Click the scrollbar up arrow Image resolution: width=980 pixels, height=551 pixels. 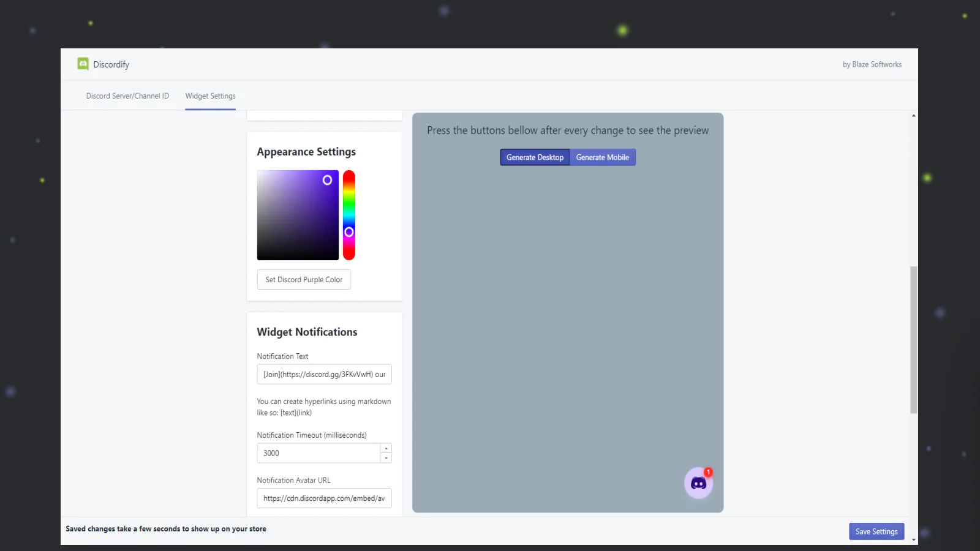(x=913, y=115)
